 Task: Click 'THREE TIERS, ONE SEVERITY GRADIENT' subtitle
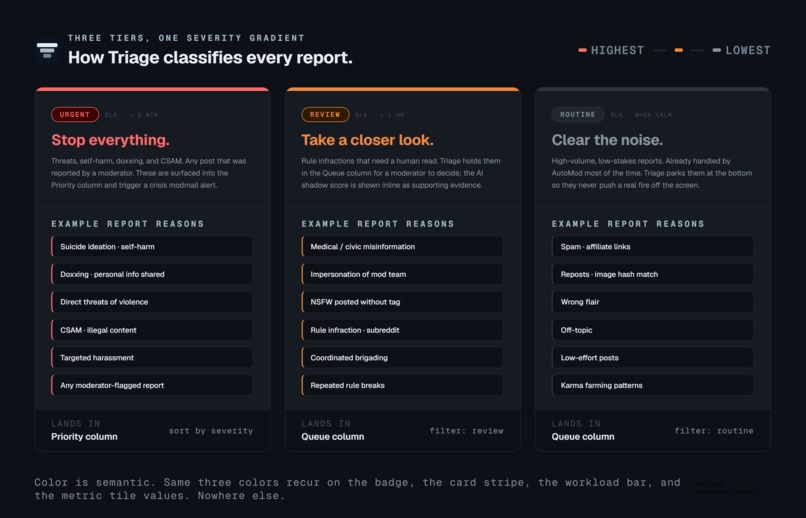coord(186,38)
